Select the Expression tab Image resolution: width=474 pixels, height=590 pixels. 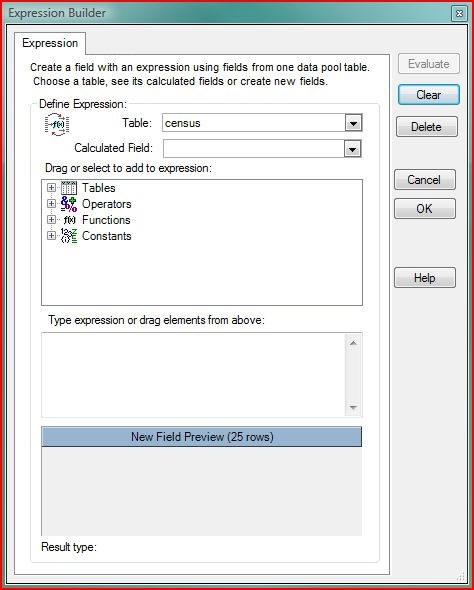coord(50,43)
